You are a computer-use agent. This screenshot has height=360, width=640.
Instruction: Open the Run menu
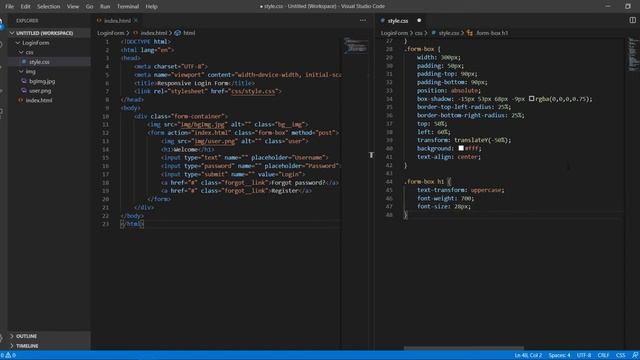click(105, 6)
